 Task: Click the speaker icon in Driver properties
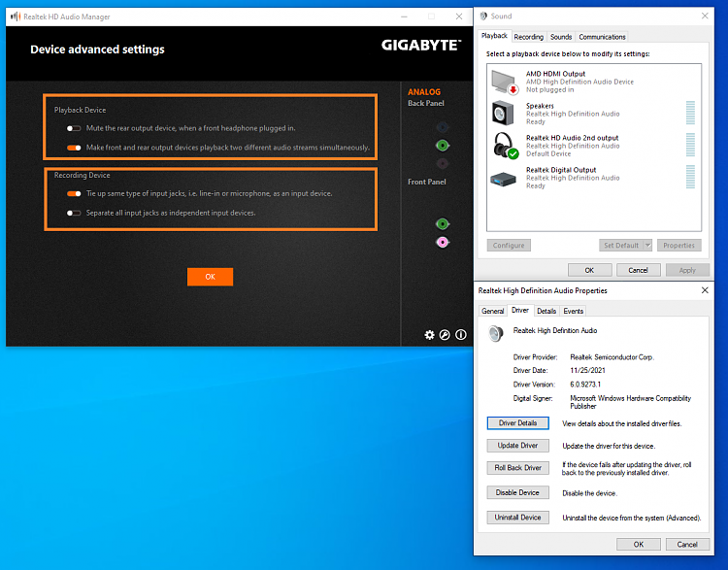pyautogui.click(x=496, y=333)
